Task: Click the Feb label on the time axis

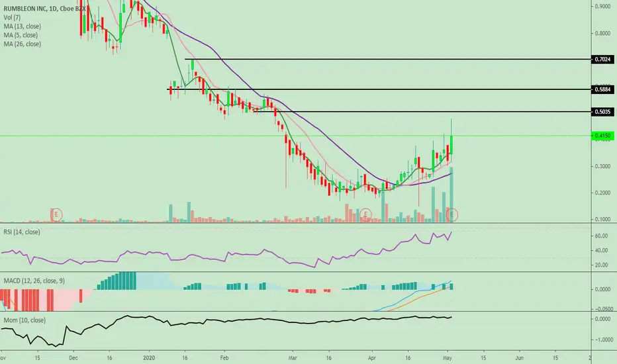Action: point(224,358)
